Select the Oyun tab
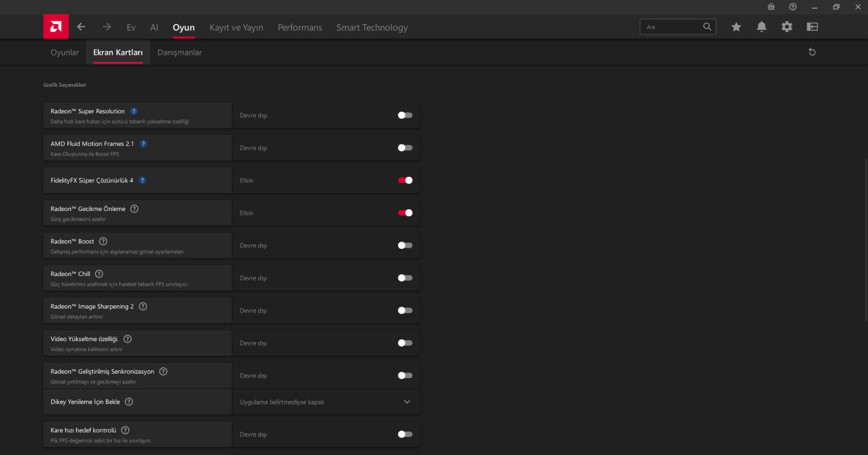The image size is (868, 455). click(183, 28)
